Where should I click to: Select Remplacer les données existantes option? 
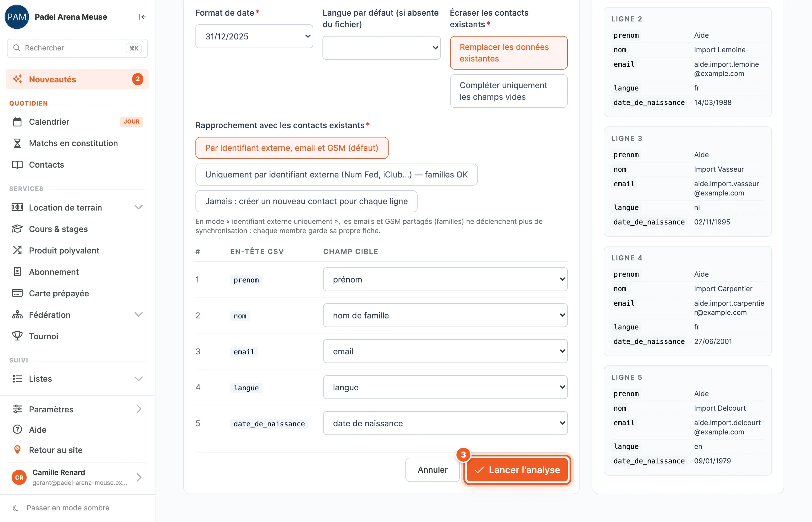click(x=509, y=53)
